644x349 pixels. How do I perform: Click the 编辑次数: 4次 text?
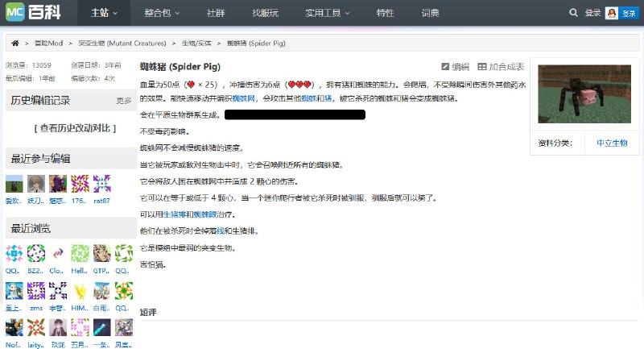(93, 78)
